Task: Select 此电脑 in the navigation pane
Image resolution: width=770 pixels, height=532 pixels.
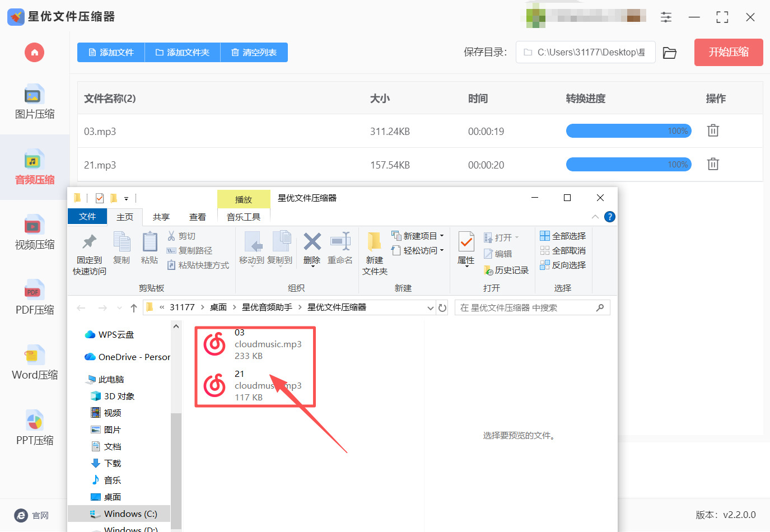Action: coord(105,380)
